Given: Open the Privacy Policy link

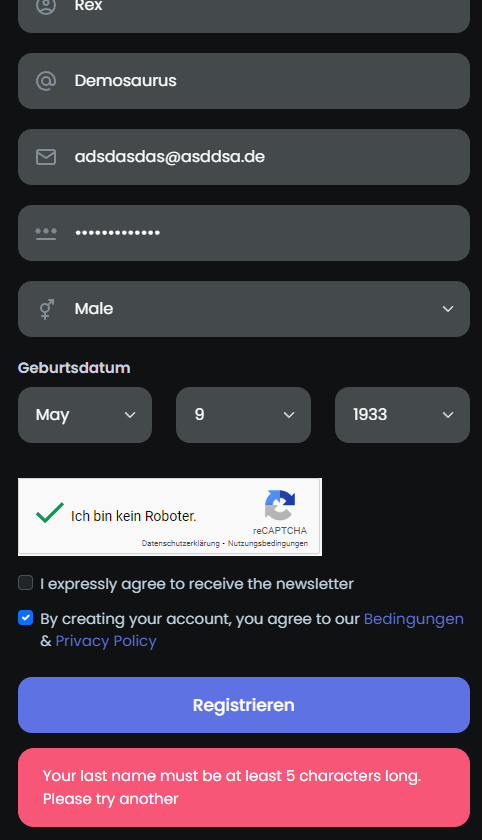Looking at the screenshot, I should coord(106,641).
